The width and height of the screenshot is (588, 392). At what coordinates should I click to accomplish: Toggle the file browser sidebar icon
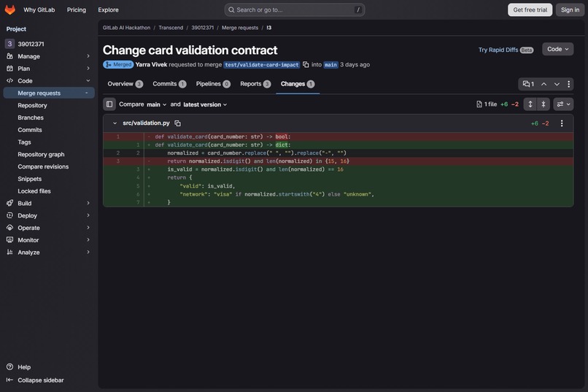point(109,104)
